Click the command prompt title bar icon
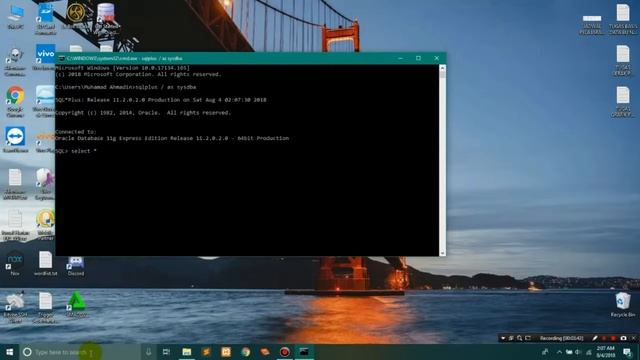640x360 pixels. coord(62,58)
